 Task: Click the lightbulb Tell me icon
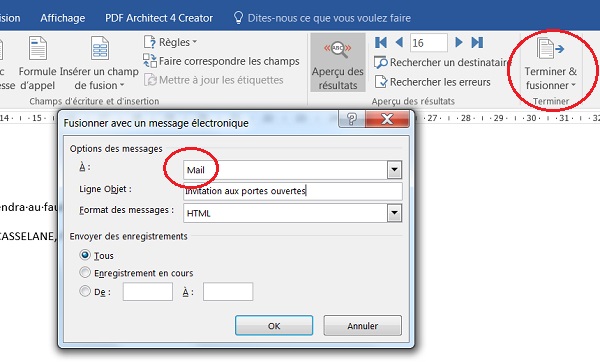tap(238, 18)
